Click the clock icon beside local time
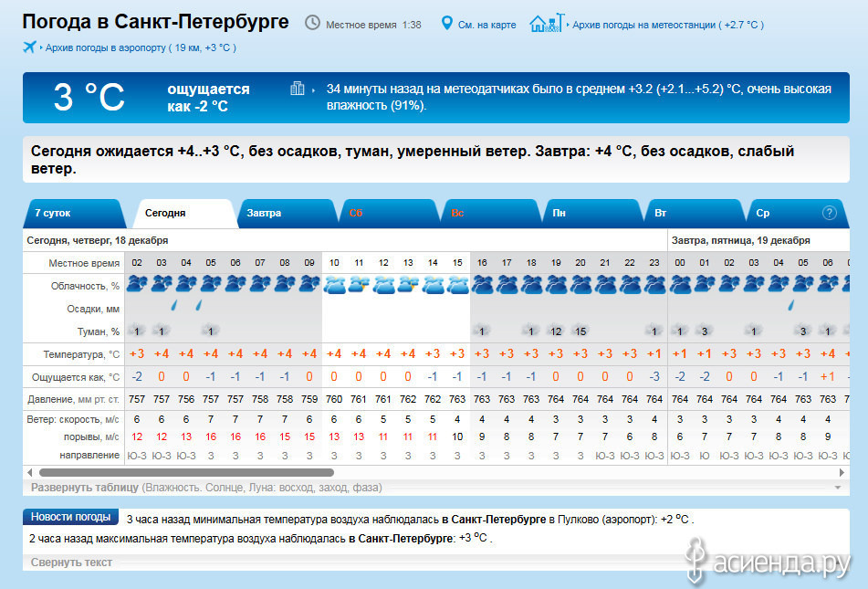The width and height of the screenshot is (868, 589). pyautogui.click(x=312, y=23)
